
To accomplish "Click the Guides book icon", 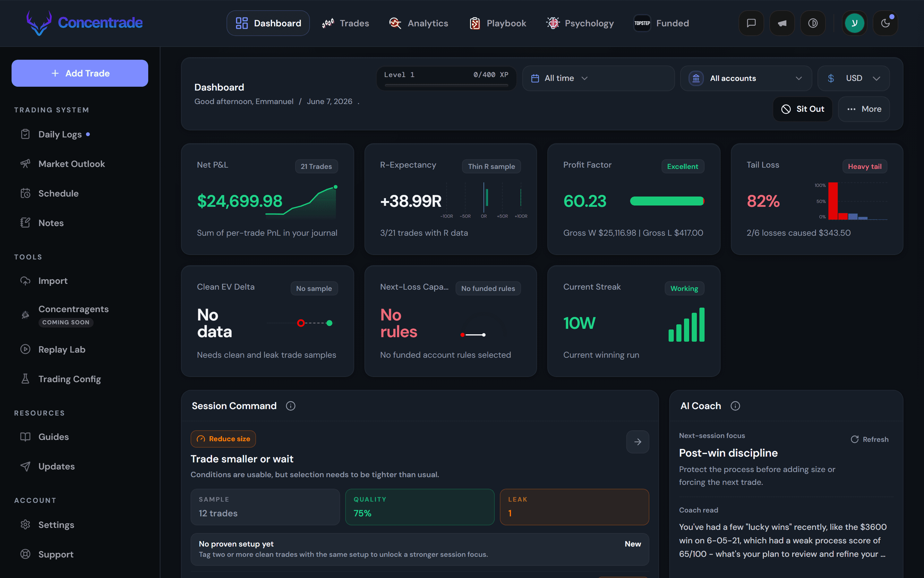I will tap(25, 437).
